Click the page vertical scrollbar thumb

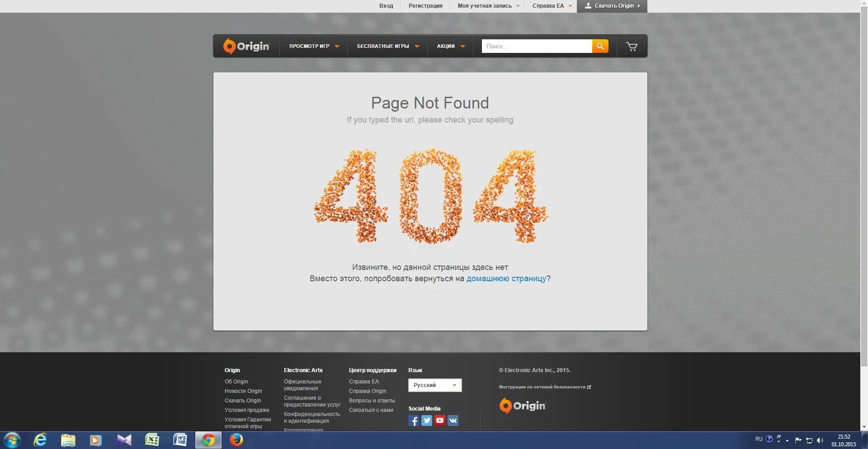[864, 186]
